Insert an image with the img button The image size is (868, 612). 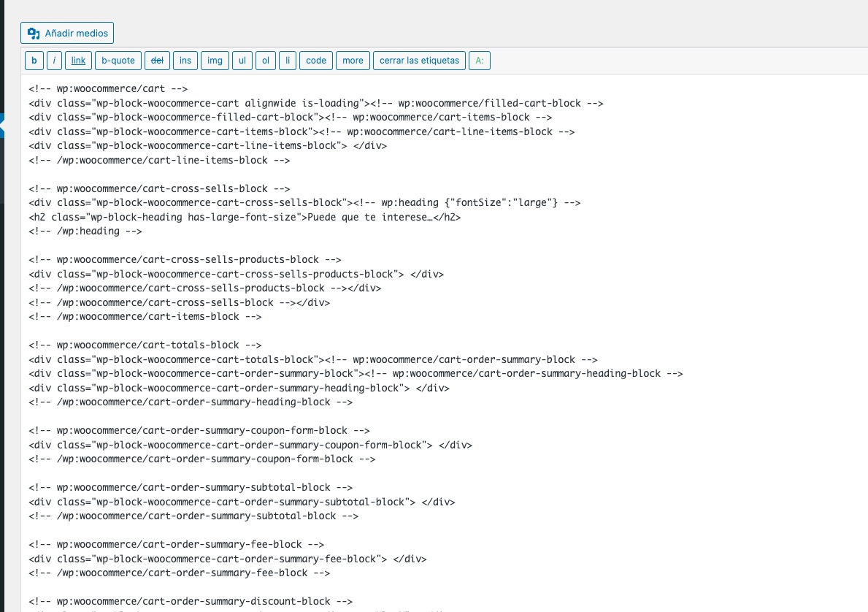(x=215, y=61)
